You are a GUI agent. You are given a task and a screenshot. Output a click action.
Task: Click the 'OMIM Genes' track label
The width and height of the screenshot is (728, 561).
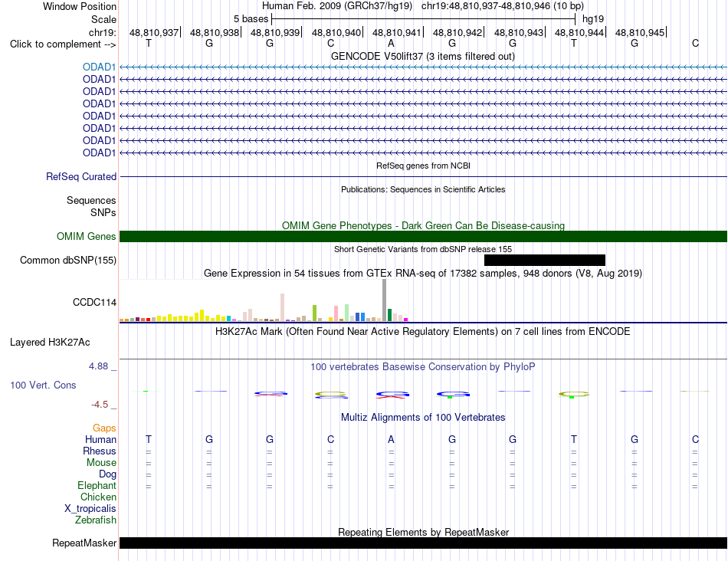tap(86, 236)
